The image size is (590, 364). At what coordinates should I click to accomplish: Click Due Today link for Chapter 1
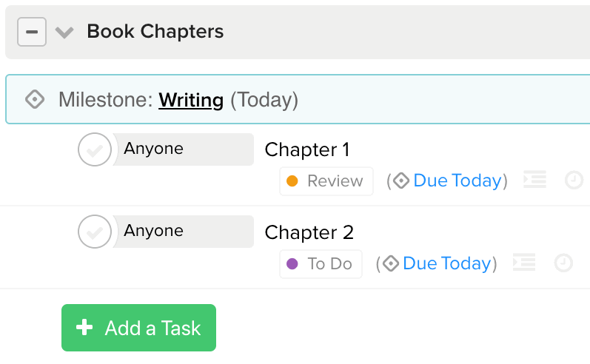[x=457, y=181]
